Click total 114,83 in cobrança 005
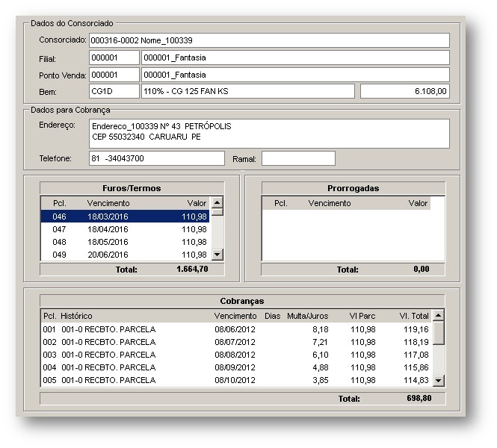Viewport: 497px width, 448px height. click(416, 380)
